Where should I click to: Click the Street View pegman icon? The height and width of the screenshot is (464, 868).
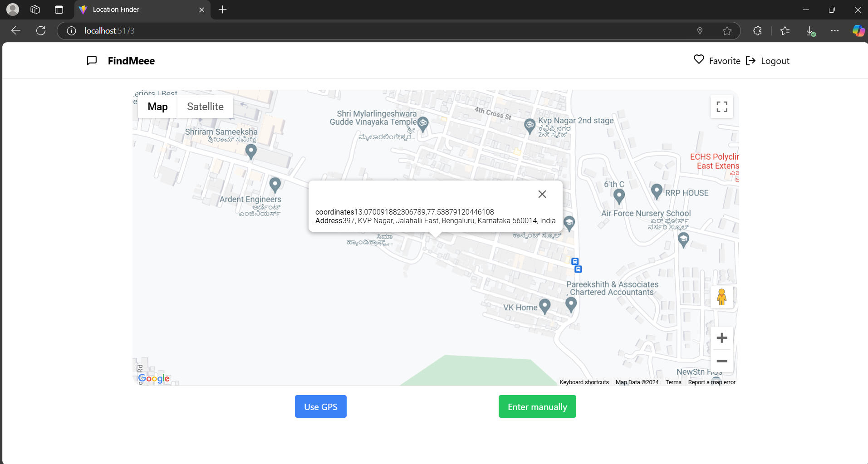722,297
